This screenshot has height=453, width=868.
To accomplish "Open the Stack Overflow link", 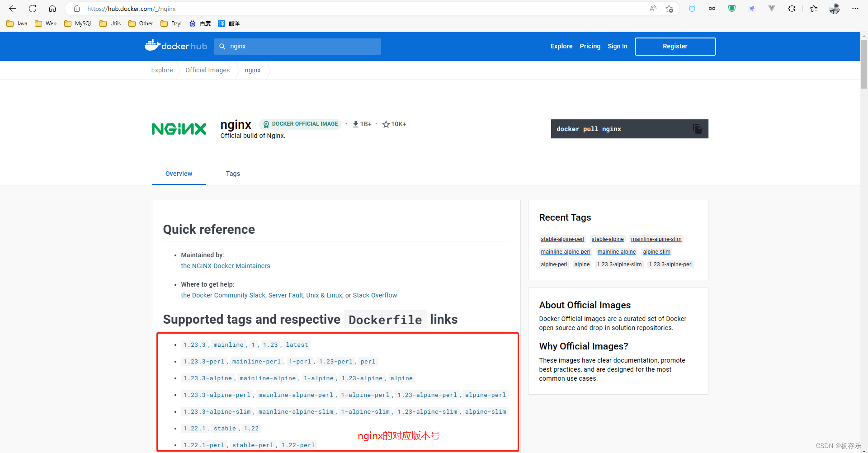I will (375, 295).
